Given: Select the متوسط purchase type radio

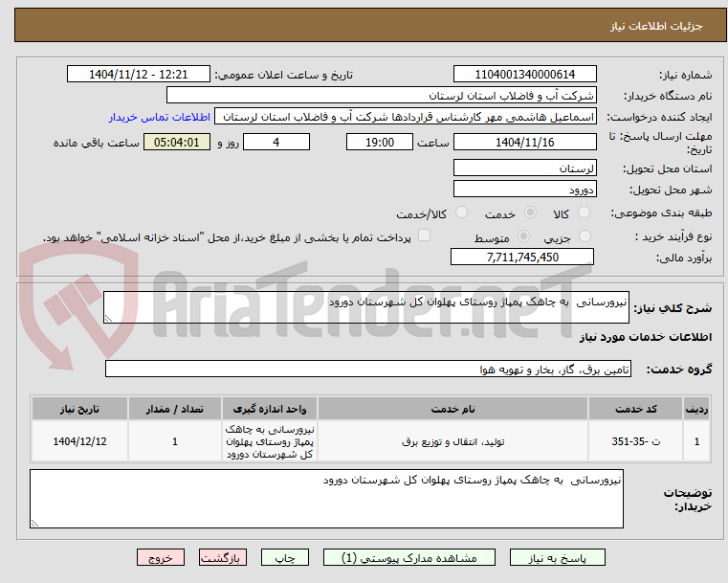Looking at the screenshot, I should (523, 236).
